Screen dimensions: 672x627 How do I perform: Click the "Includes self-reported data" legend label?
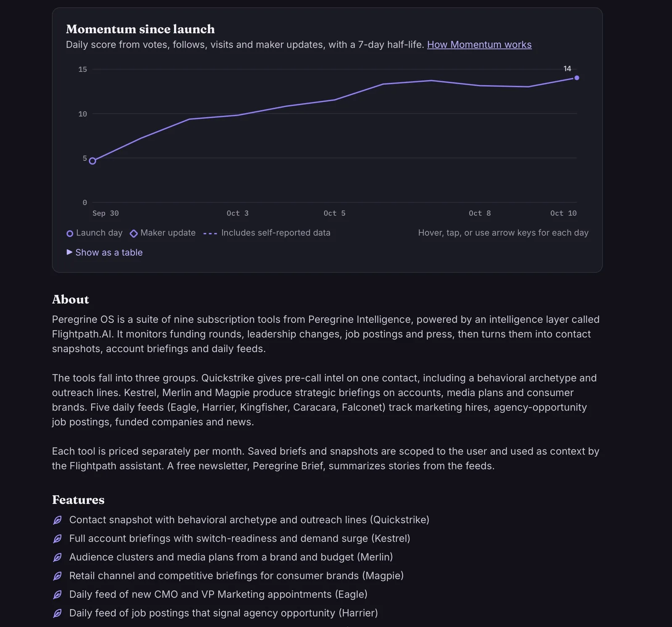coord(276,233)
